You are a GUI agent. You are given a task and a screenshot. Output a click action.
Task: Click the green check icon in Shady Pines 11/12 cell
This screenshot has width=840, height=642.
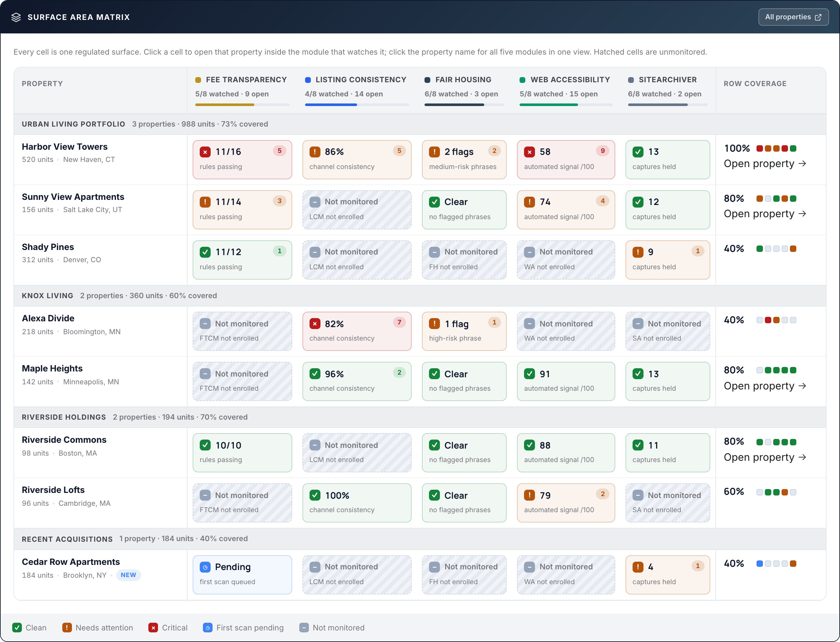(x=205, y=252)
